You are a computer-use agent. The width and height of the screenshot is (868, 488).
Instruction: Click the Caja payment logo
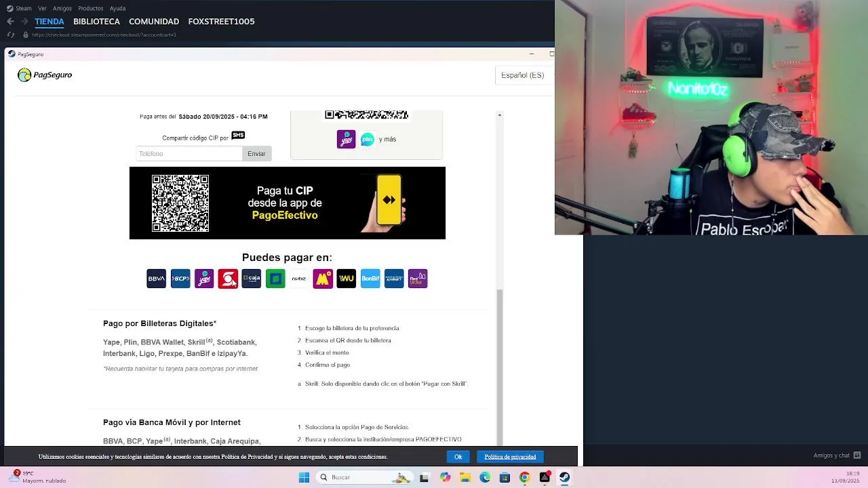[252, 279]
